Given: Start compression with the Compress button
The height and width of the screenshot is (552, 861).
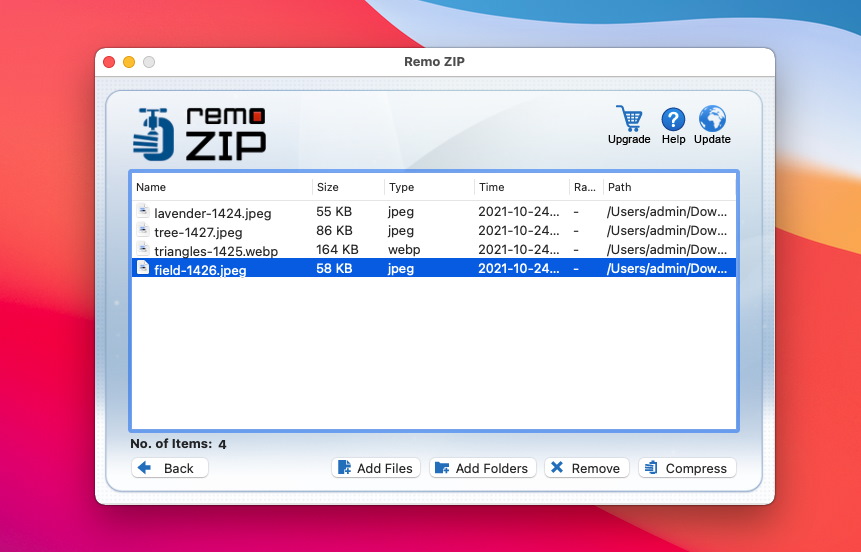Looking at the screenshot, I should [687, 468].
